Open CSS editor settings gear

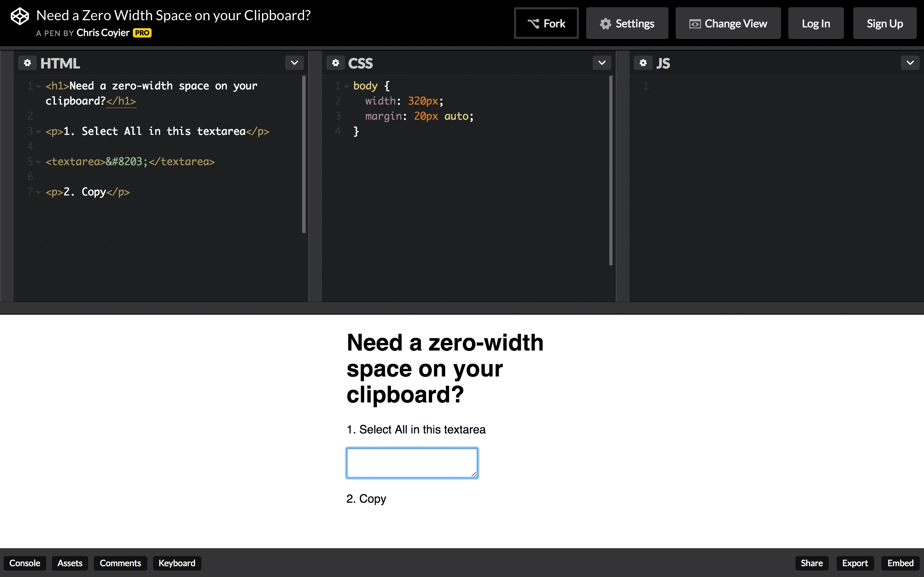[x=335, y=63]
